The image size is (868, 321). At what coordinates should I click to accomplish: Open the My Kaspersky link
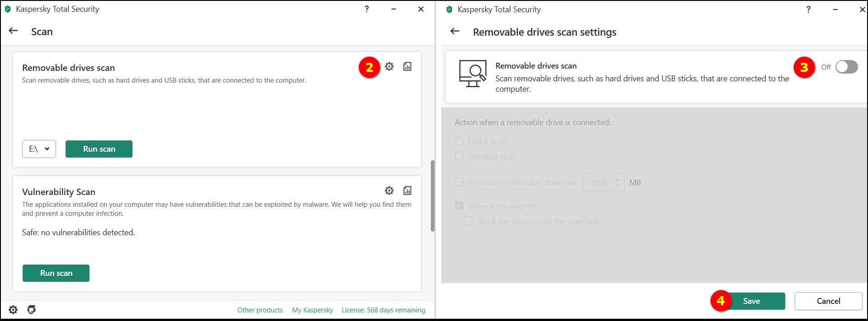312,310
